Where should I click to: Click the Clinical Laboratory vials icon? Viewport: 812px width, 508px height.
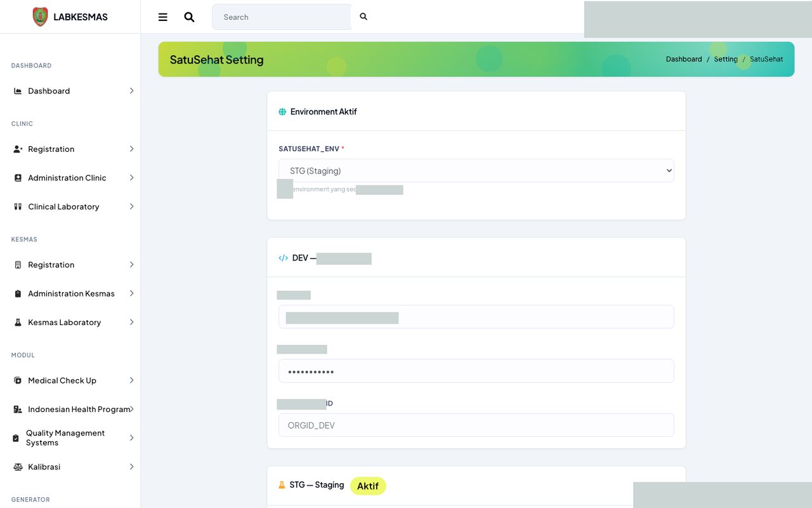(x=18, y=207)
